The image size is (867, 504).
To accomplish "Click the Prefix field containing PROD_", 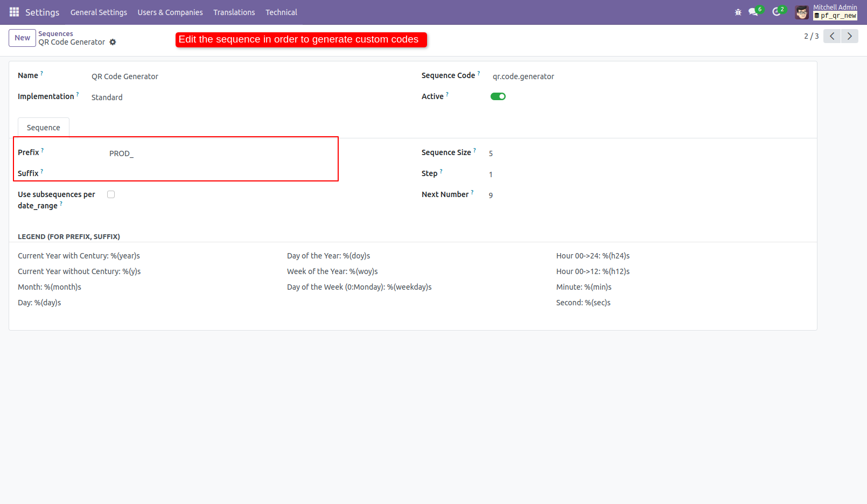I will coord(215,153).
